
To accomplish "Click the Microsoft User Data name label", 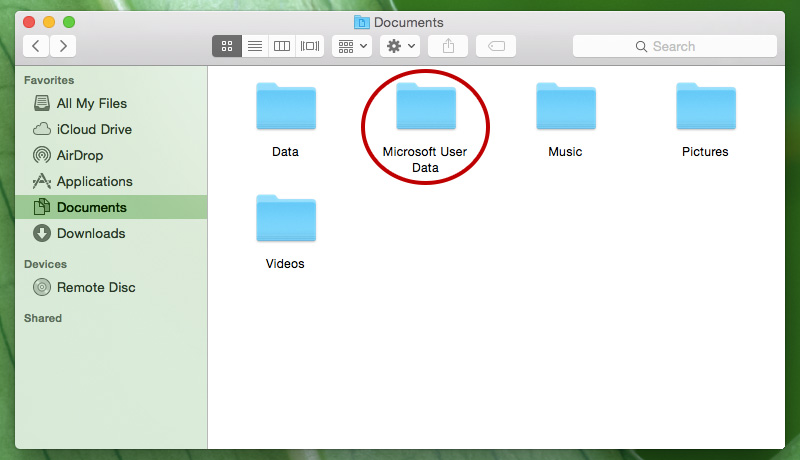I will point(425,160).
